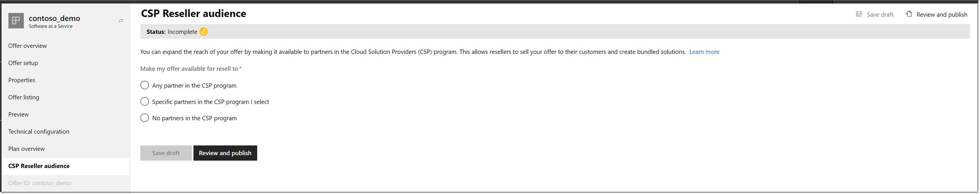Select 'Specific partners in the CSP program I select'
The image size is (980, 194).
tap(145, 101)
